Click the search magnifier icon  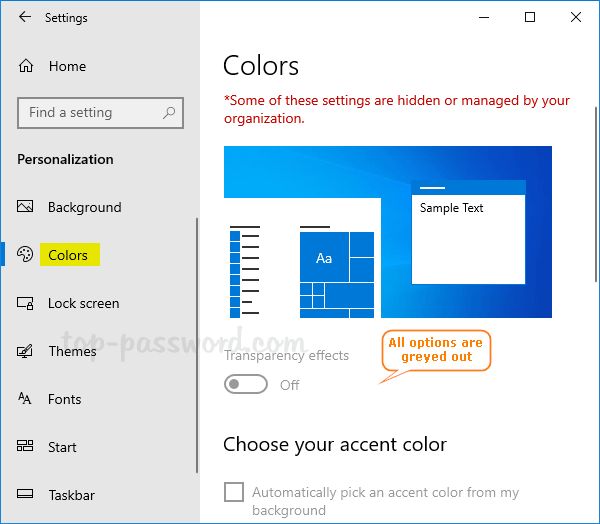(170, 113)
